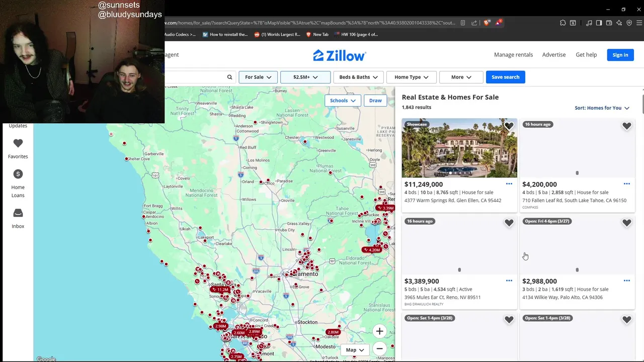Save the Warm Springs Rd home with heart
Image resolution: width=644 pixels, height=362 pixels.
[509, 126]
